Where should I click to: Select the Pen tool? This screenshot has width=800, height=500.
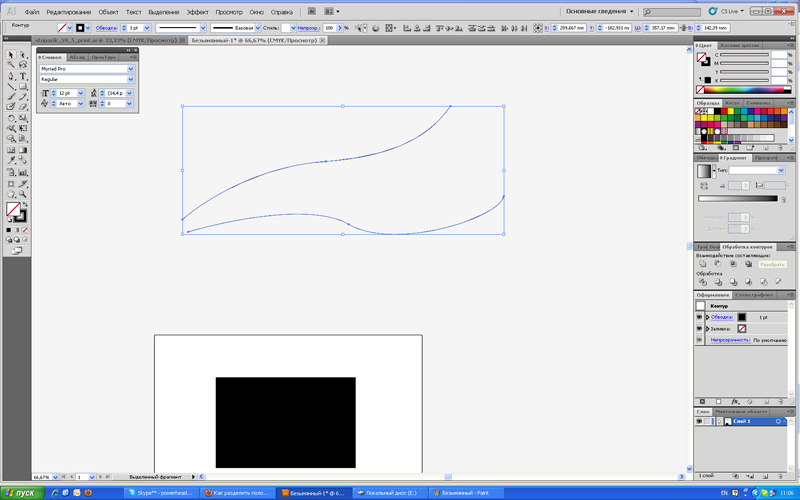(x=11, y=76)
